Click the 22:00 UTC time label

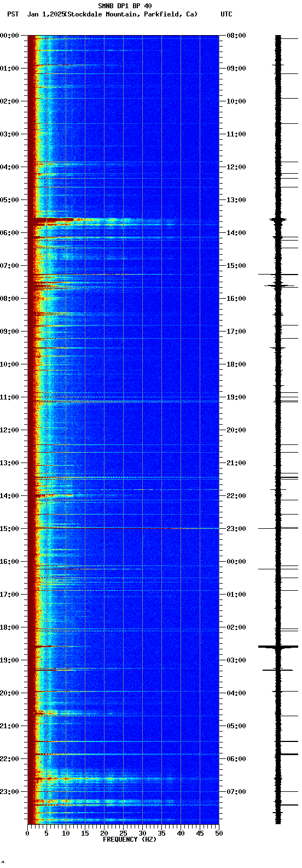236,496
